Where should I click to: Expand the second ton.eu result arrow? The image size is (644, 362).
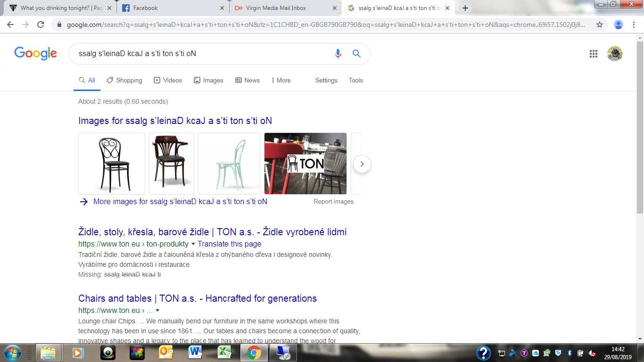point(157,311)
